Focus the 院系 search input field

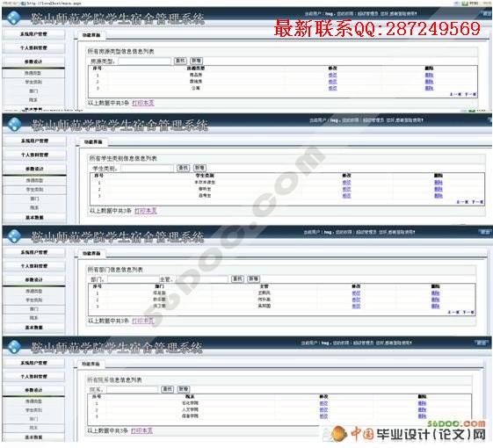[x=132, y=389]
